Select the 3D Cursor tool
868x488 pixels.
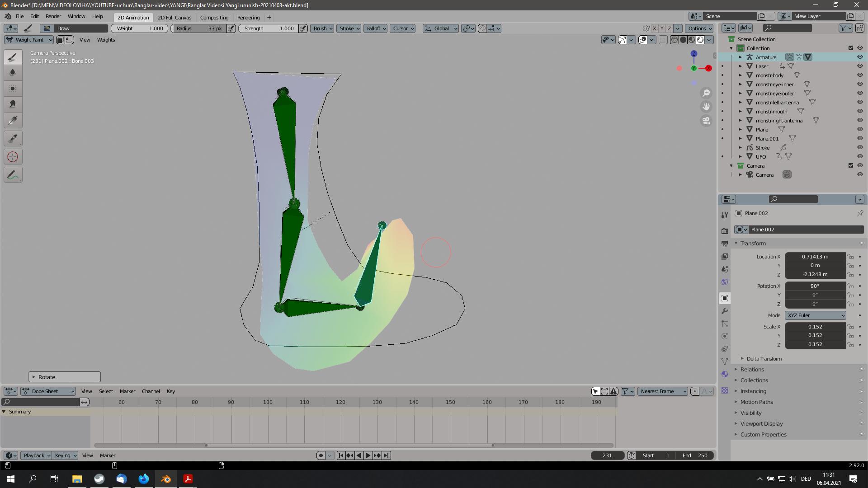point(13,157)
